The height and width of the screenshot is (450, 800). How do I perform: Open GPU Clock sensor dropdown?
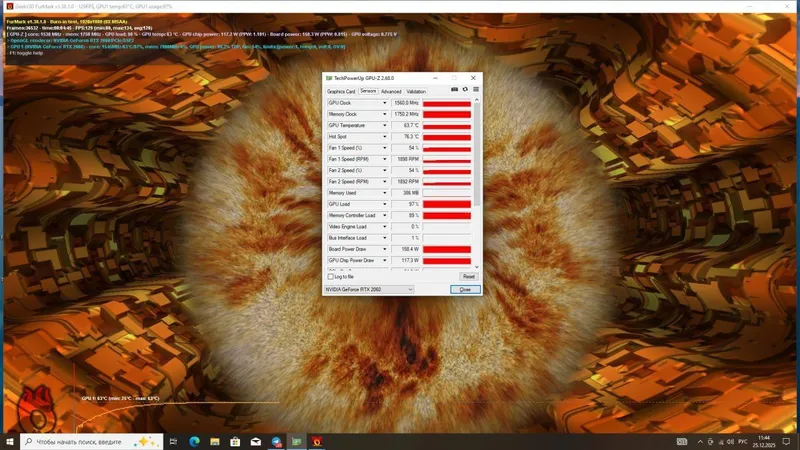(x=385, y=103)
